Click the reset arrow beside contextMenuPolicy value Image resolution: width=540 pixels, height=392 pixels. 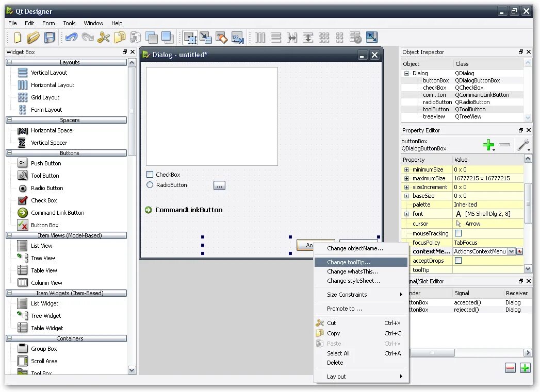[519, 251]
